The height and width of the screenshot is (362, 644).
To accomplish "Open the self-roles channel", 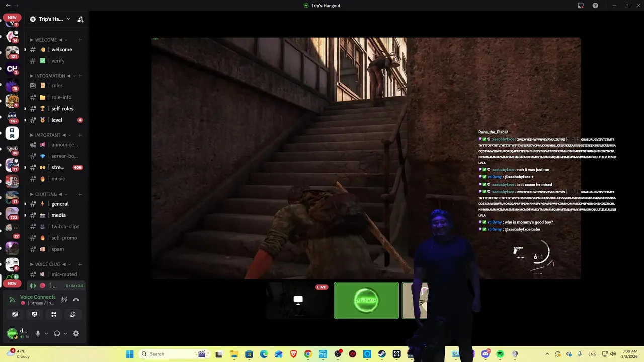I will [x=56, y=108].
